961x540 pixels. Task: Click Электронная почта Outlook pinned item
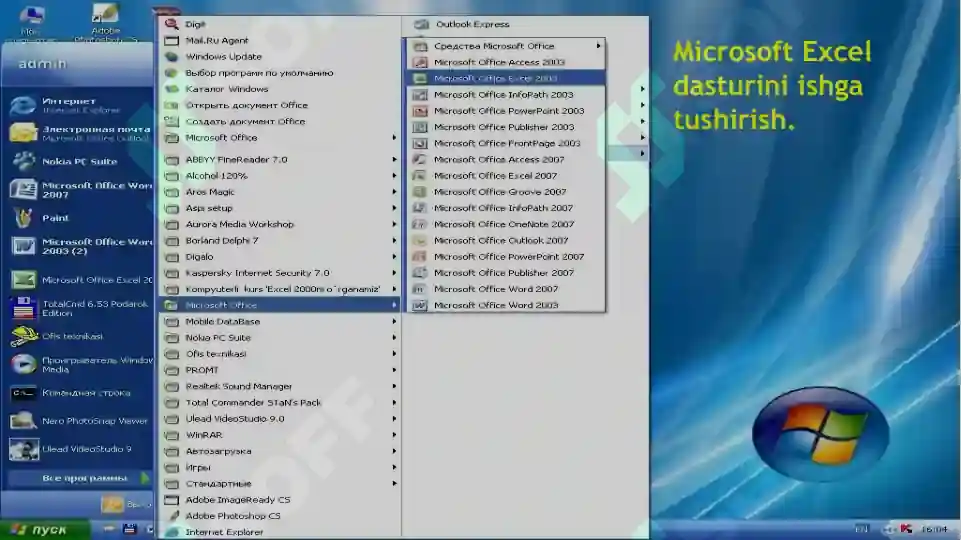(80, 133)
